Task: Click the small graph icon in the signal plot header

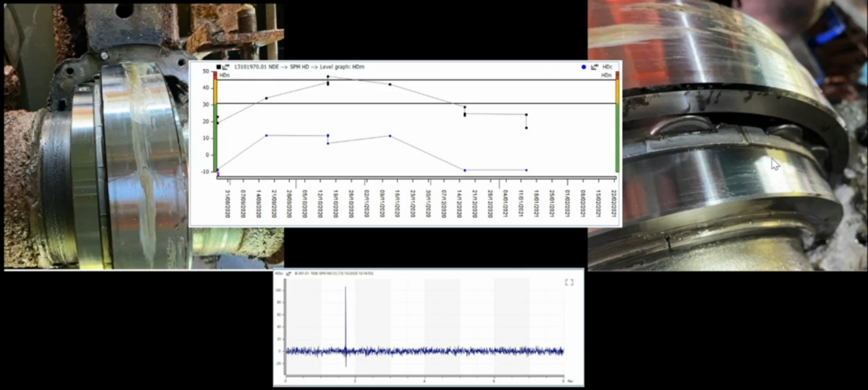Action: (289, 273)
